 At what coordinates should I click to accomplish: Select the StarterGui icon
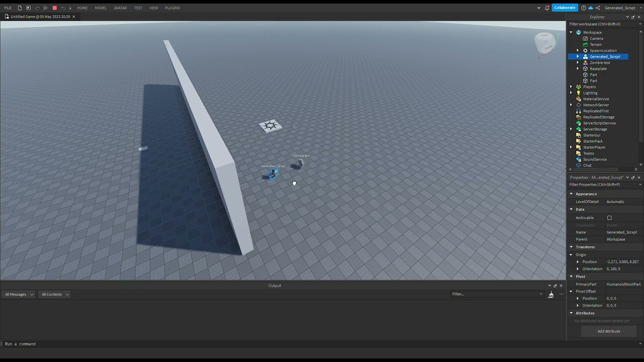tap(579, 135)
